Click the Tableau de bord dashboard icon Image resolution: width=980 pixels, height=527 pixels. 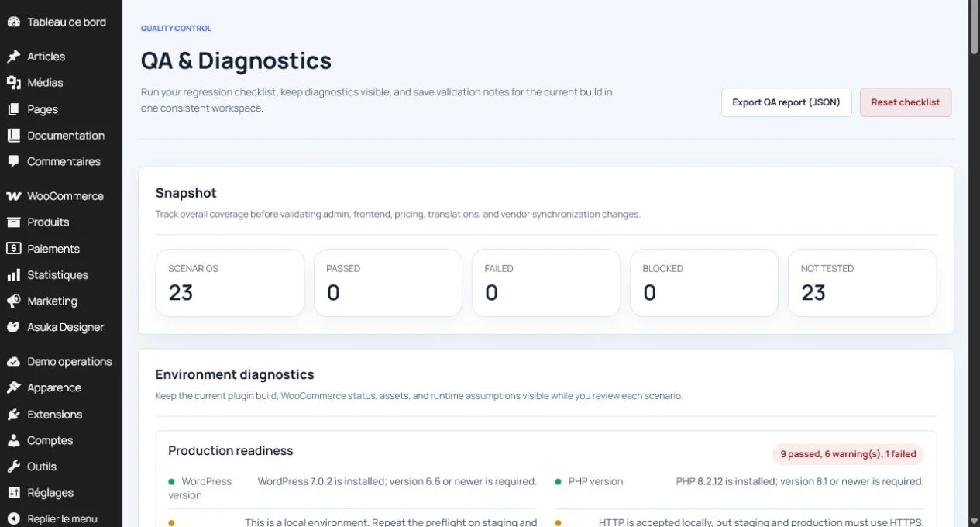pyautogui.click(x=13, y=22)
